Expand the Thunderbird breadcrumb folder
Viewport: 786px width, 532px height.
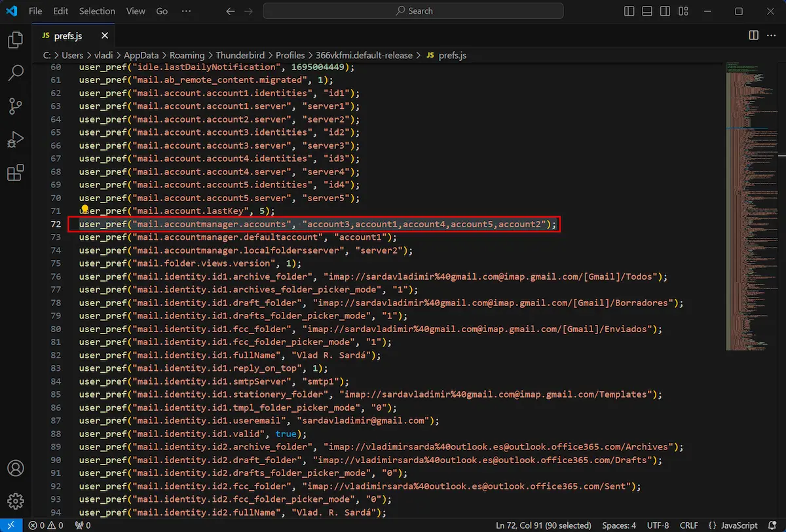pos(240,56)
